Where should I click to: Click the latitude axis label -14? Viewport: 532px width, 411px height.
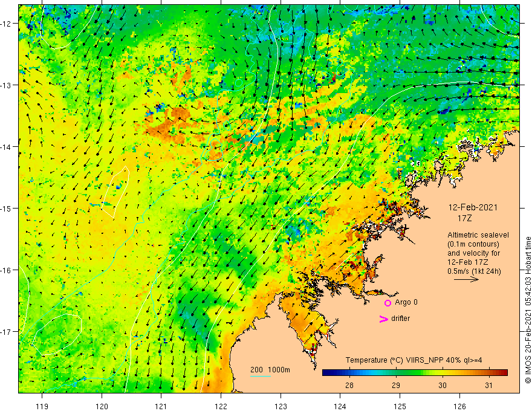pos(6,147)
